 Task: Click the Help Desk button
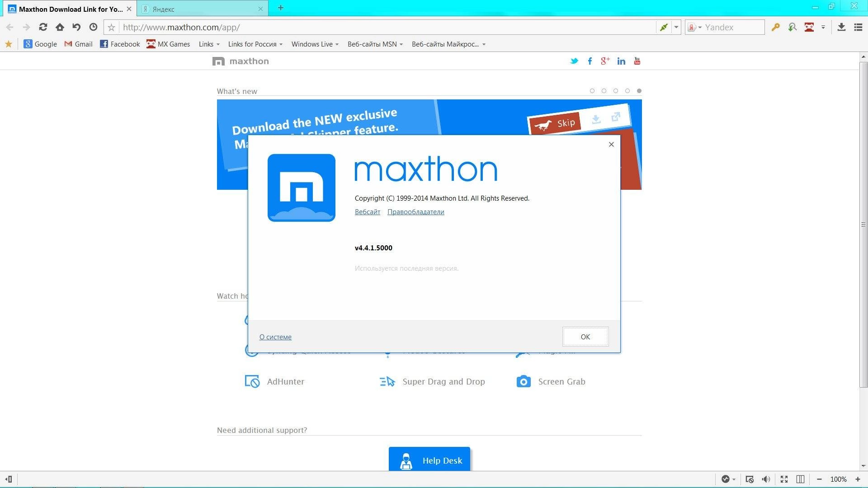[x=429, y=460]
